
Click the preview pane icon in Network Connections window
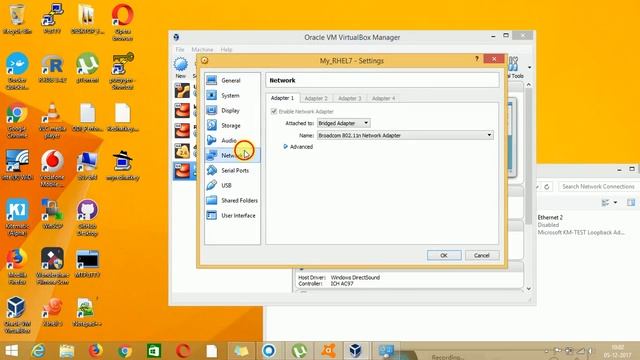tap(631, 202)
